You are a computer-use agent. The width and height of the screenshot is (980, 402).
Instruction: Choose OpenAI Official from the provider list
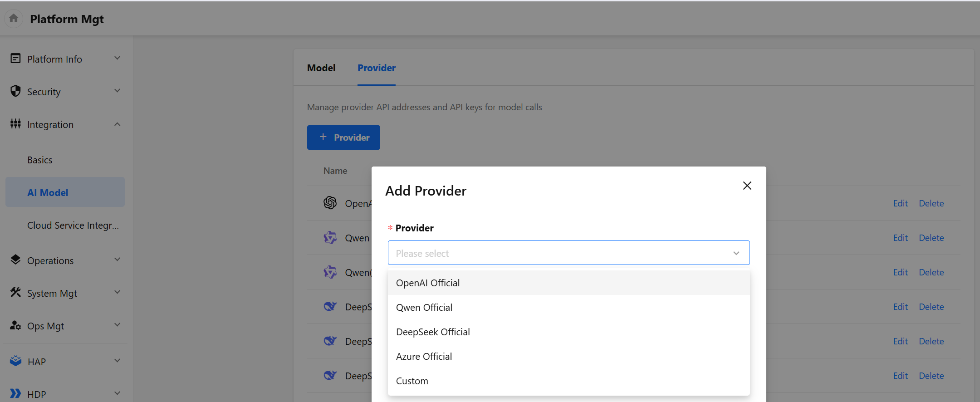(x=568, y=283)
